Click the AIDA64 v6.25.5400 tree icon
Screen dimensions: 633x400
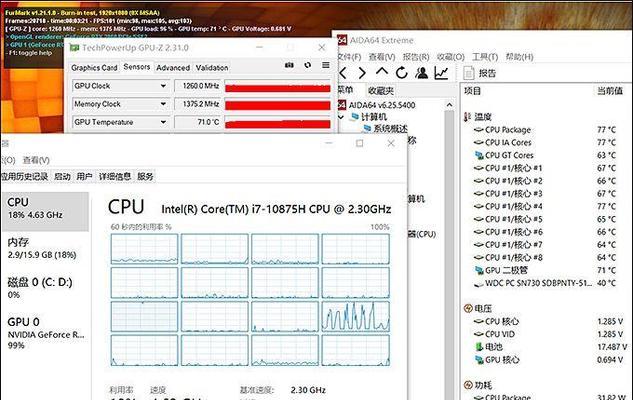tap(342, 105)
